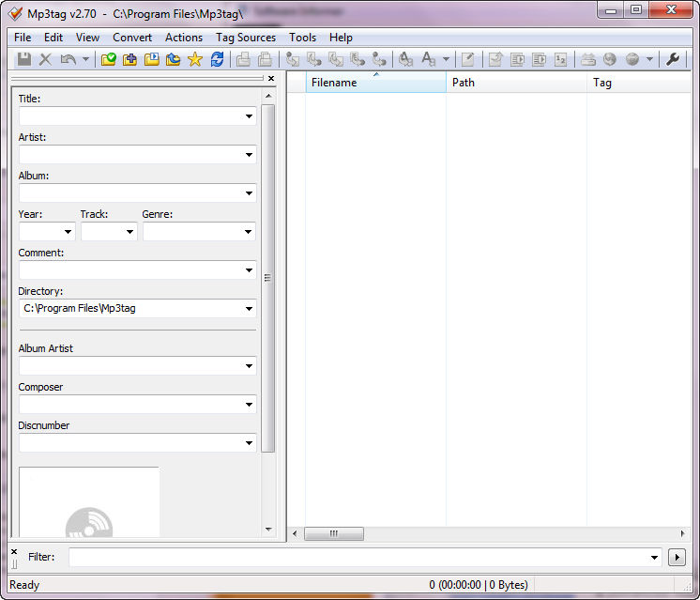Click the file list scroll right arrow
This screenshot has height=600, width=700.
682,533
